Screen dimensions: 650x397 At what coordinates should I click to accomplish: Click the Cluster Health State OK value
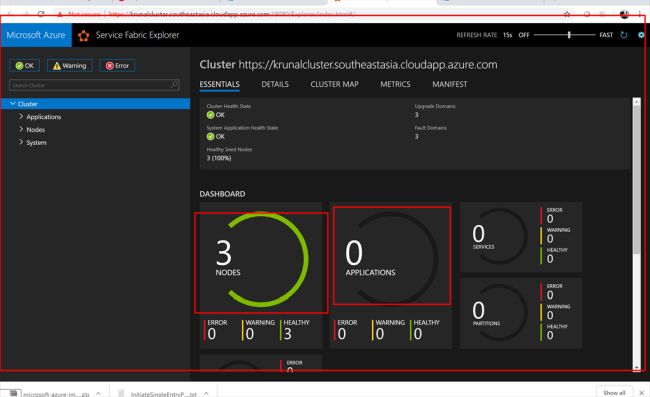[216, 115]
